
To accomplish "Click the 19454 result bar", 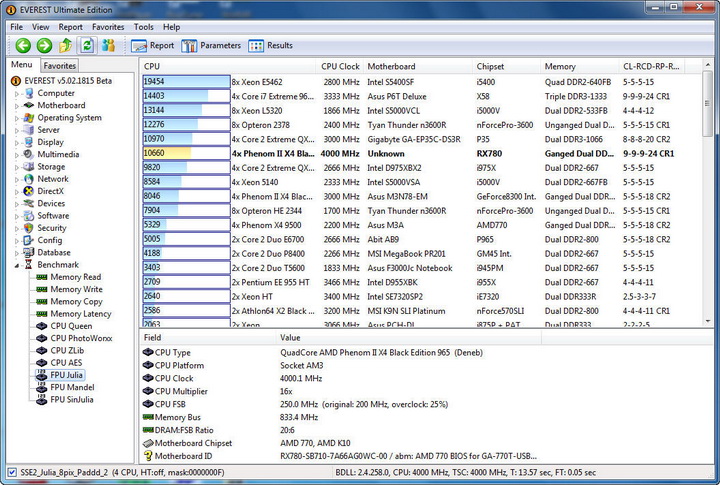I will pyautogui.click(x=186, y=82).
